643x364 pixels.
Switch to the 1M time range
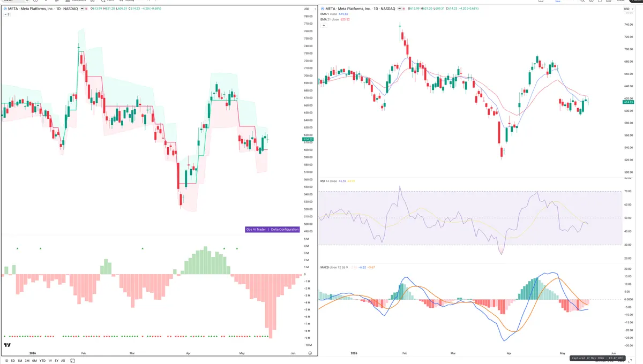(20, 361)
